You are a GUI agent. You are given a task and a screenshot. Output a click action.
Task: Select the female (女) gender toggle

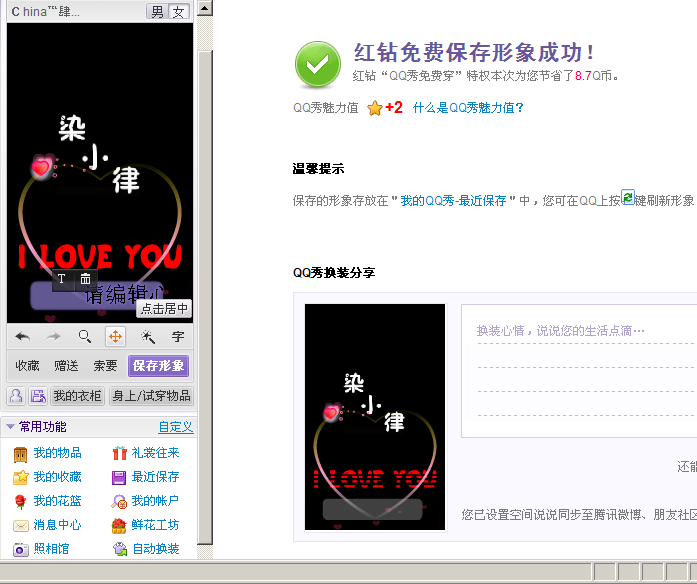click(x=179, y=11)
